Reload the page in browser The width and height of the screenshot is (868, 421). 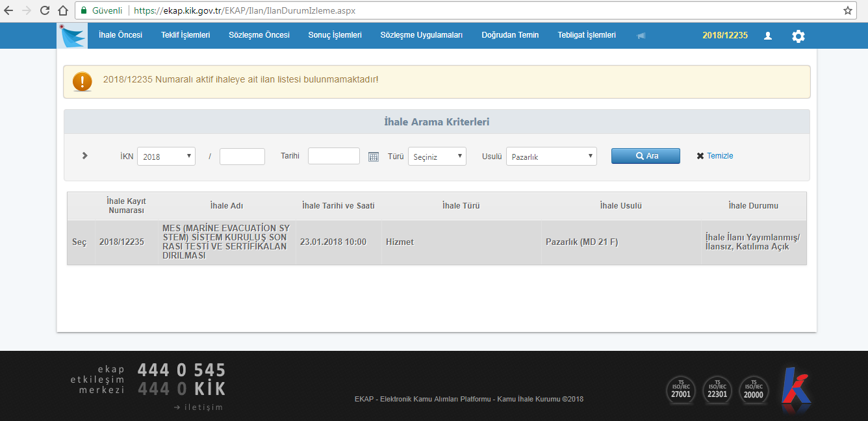pos(45,11)
